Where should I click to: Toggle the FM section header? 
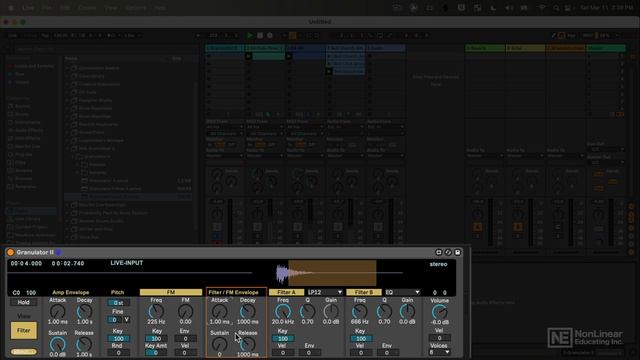click(171, 292)
